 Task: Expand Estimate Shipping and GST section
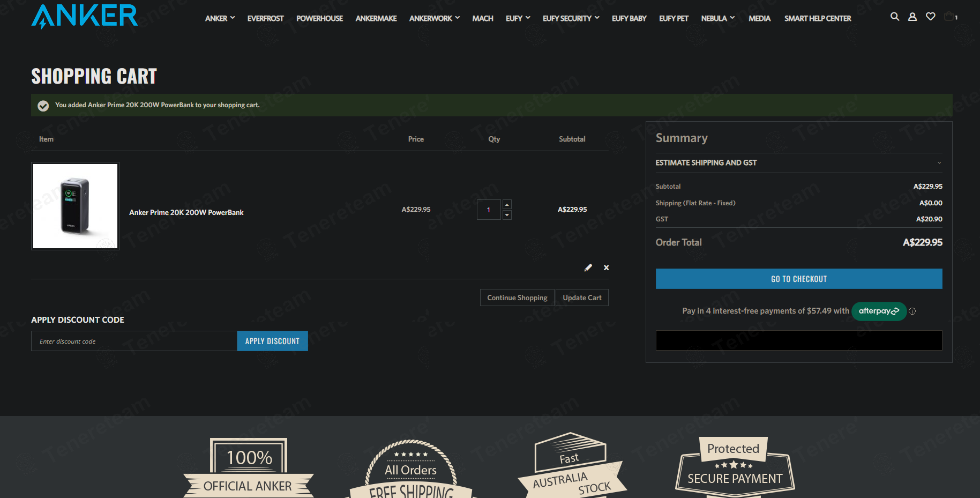tap(798, 162)
